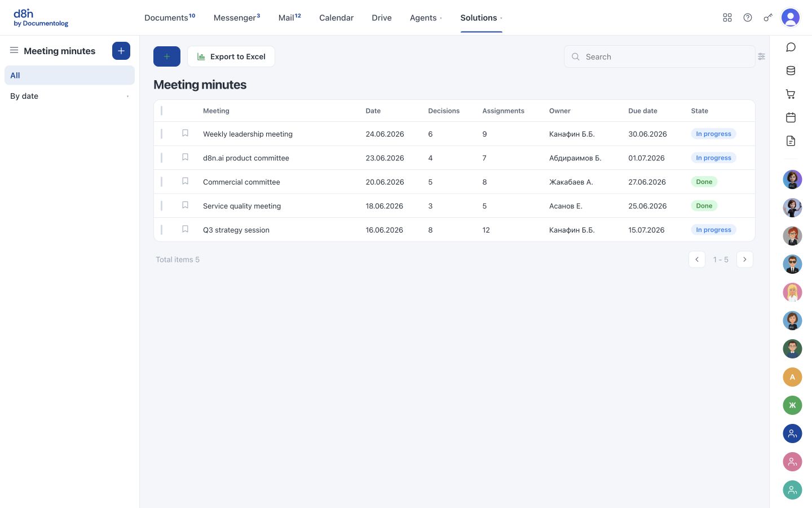The width and height of the screenshot is (812, 508).
Task: Select the dark blue user group avatar
Action: point(792,433)
